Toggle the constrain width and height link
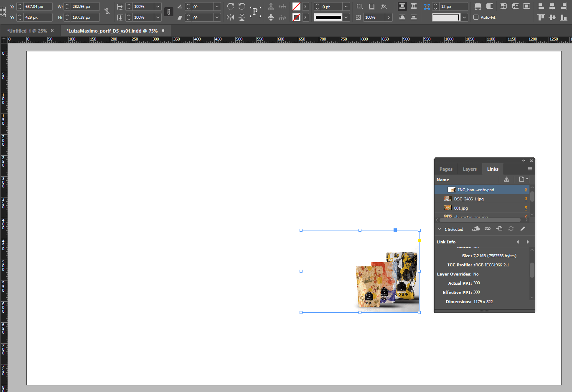Screen dimensions: 572x392 coord(107,11)
